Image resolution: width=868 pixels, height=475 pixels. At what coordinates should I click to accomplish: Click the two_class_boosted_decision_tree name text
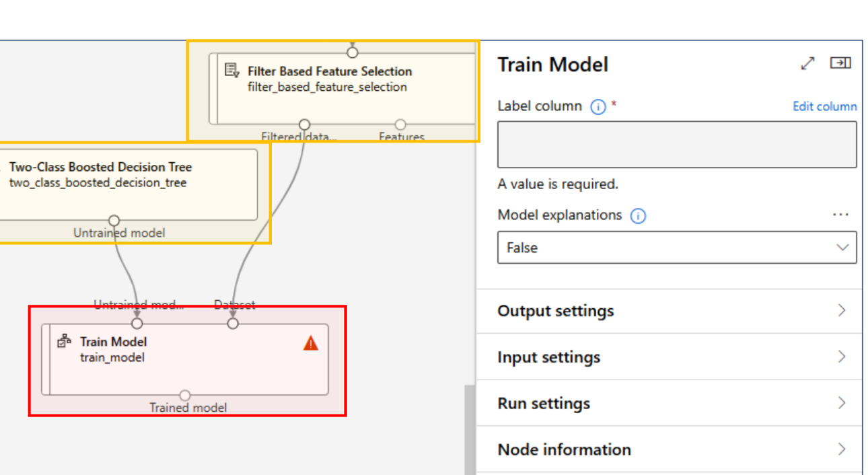click(x=98, y=182)
